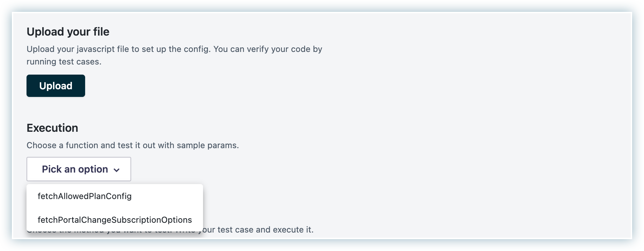Click 'verify your code' phrase in description
Viewport: 644px width, 251px height.
pos(278,49)
